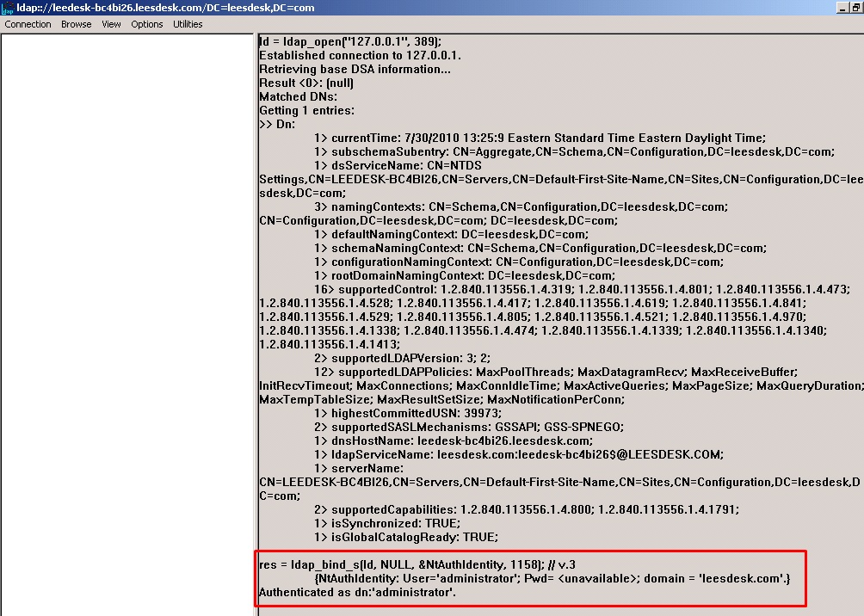The image size is (864, 616).
Task: Open the Connection menu
Action: coord(28,24)
